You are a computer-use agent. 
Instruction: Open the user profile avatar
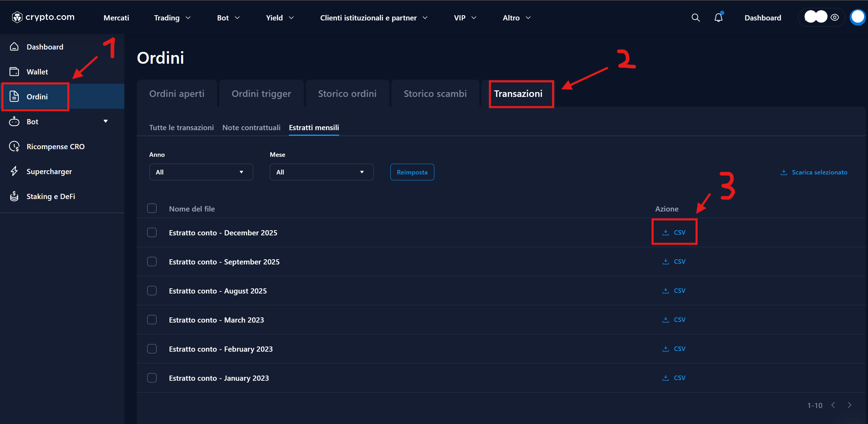858,17
